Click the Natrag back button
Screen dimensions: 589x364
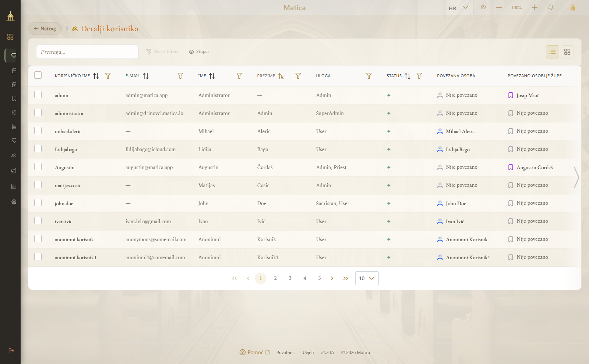tap(45, 29)
